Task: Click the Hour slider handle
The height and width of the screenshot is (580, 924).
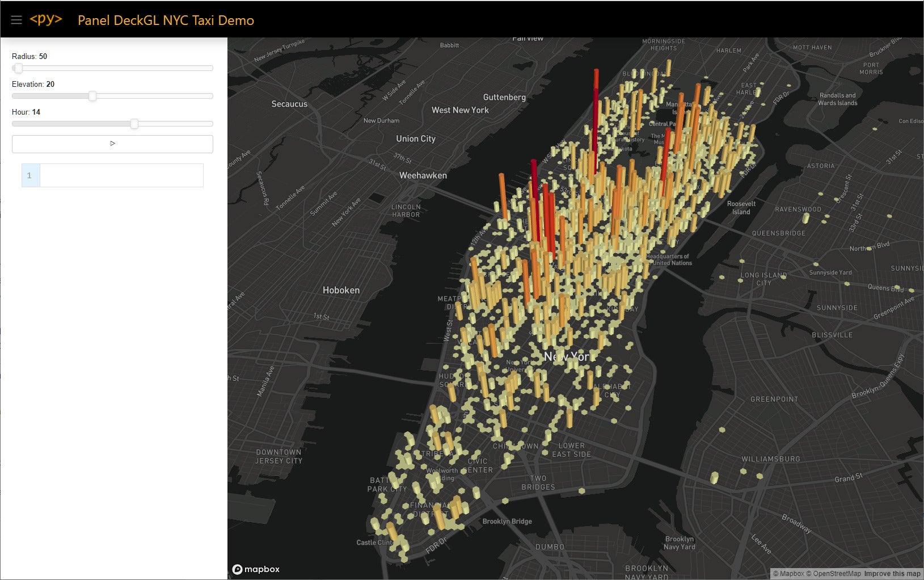Action: coord(134,124)
